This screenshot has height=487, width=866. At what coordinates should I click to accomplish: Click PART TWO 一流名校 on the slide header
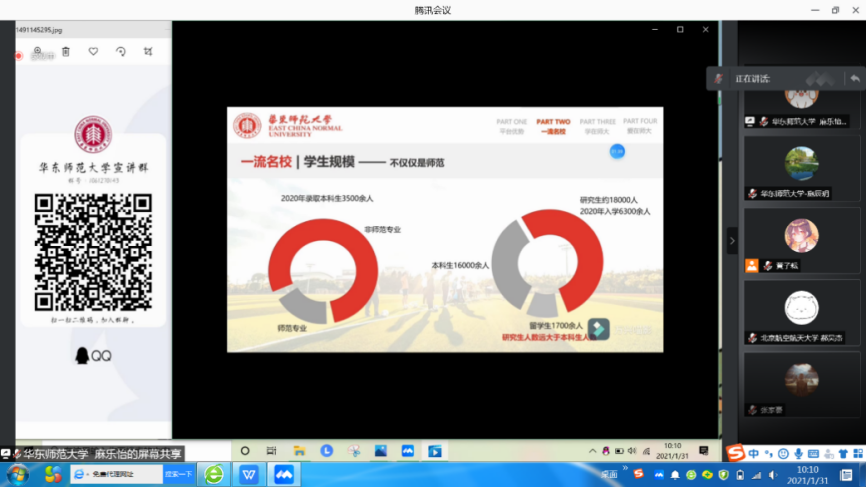click(553, 126)
